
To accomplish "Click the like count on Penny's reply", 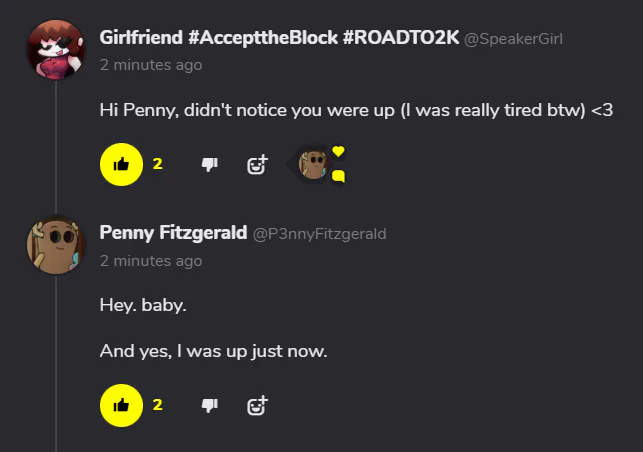I will tap(157, 405).
